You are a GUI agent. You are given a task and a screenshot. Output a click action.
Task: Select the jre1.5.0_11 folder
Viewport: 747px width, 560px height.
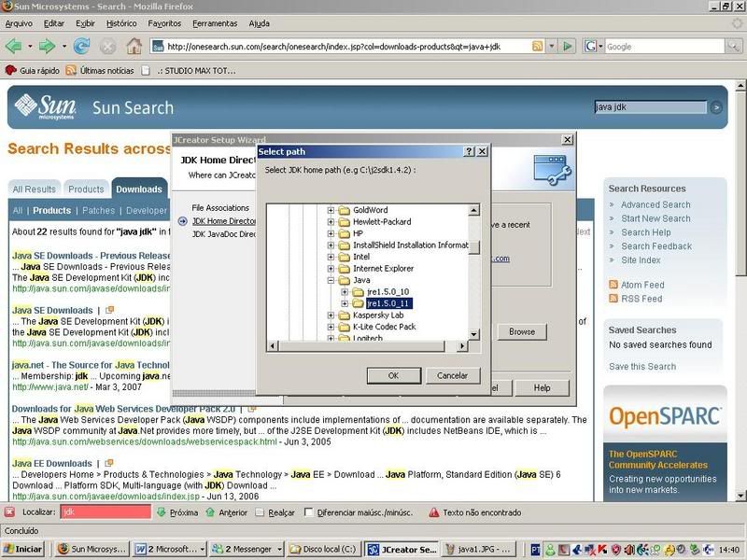pyautogui.click(x=389, y=303)
